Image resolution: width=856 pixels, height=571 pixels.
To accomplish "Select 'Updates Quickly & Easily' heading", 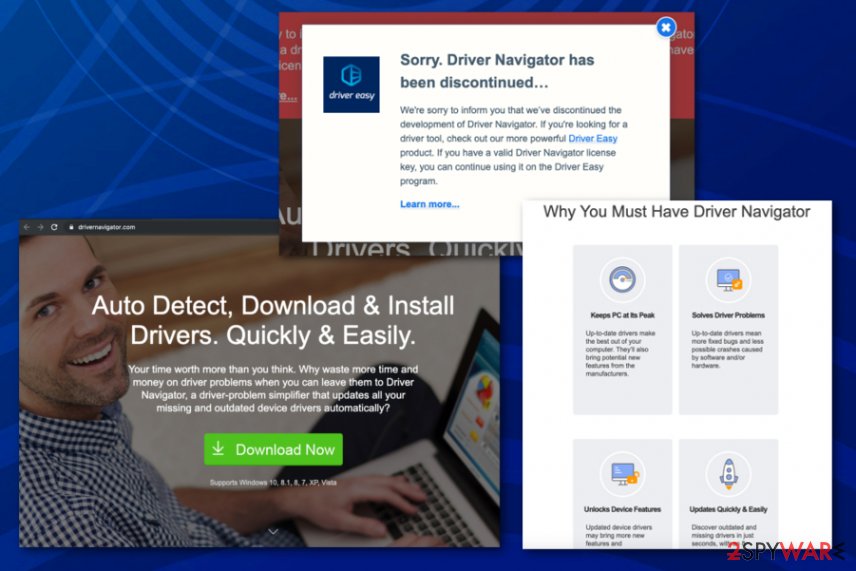I will click(x=728, y=509).
